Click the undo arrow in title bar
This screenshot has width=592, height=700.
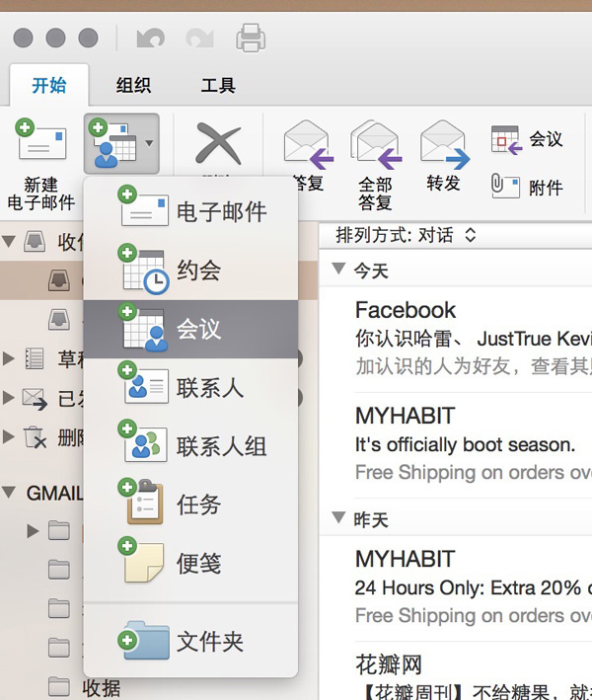150,38
